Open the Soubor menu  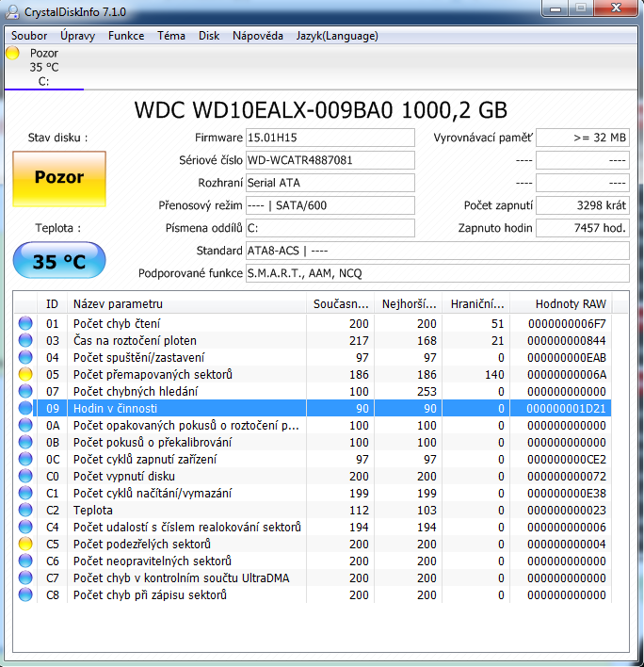[29, 36]
